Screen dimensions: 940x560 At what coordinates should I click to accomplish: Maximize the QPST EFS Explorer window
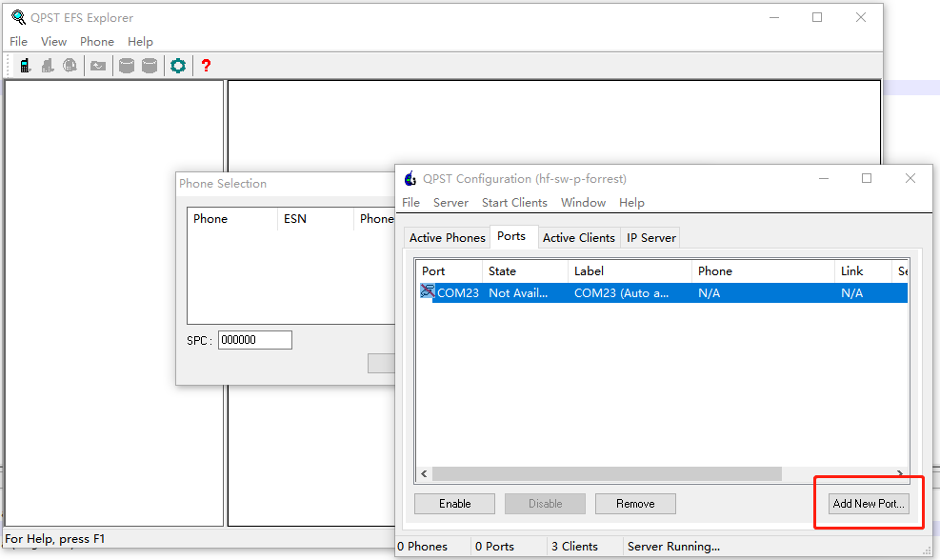coord(817,17)
